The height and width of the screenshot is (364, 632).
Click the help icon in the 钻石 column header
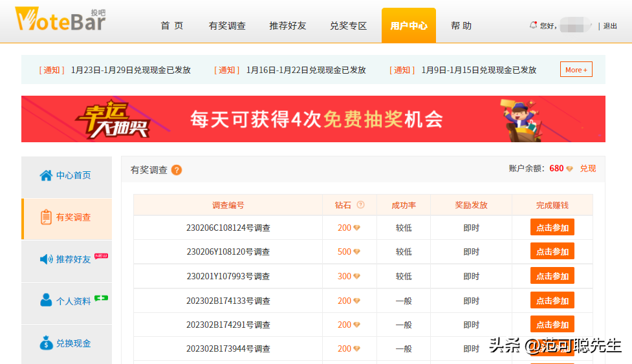pos(361,204)
